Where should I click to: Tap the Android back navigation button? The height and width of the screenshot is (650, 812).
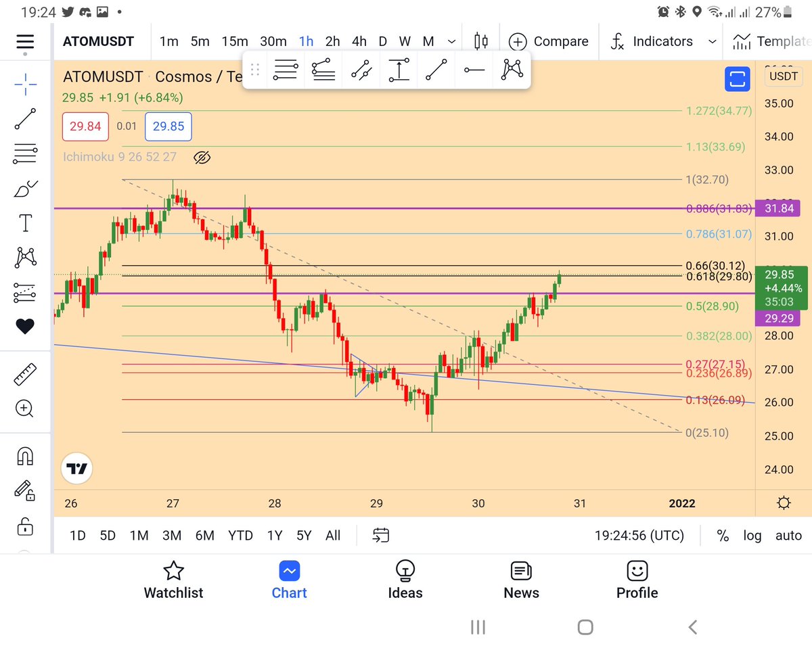(693, 627)
